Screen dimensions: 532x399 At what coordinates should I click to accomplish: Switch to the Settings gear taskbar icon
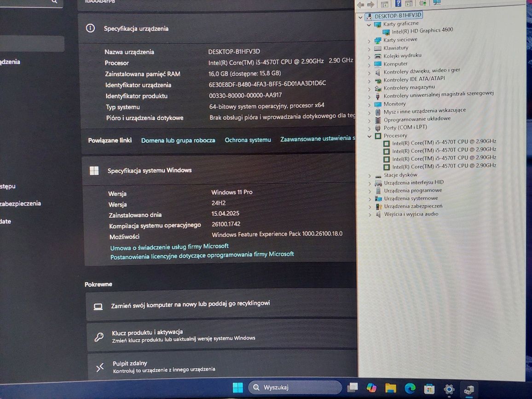(x=449, y=389)
